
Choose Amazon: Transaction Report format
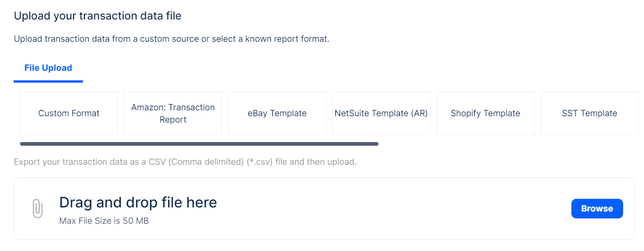pos(173,113)
